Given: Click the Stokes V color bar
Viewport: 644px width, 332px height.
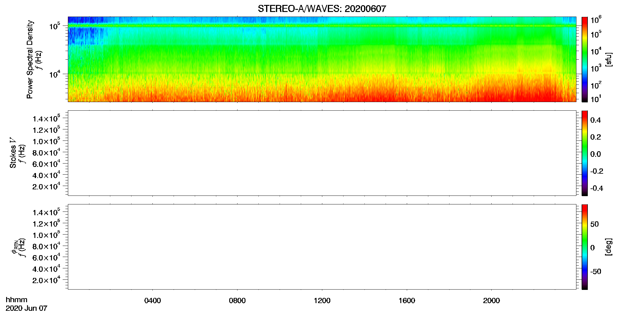Looking at the screenshot, I should 584,153.
